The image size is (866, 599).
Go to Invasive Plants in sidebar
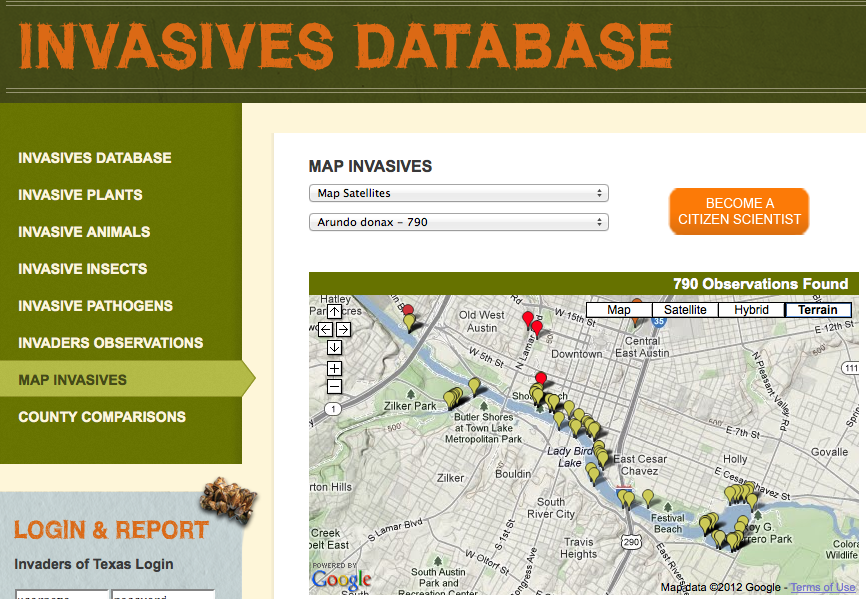click(80, 195)
